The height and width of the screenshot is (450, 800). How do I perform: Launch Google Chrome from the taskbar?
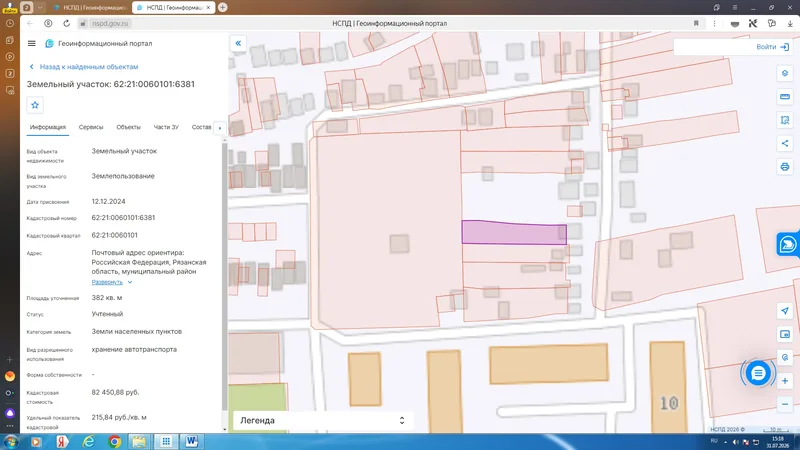pos(114,441)
